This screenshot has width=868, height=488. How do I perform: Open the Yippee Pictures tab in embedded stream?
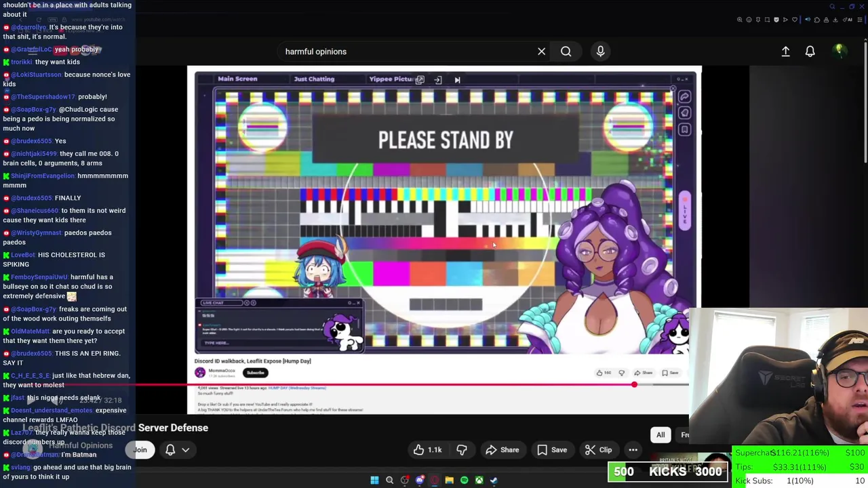click(391, 79)
